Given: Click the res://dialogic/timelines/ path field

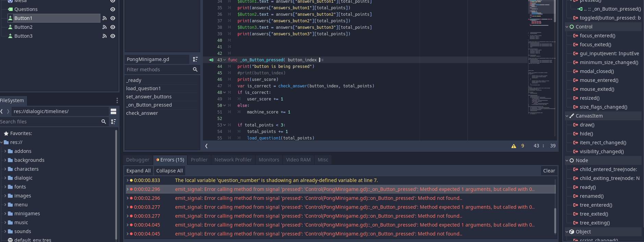Looking at the screenshot, I should tap(60, 111).
